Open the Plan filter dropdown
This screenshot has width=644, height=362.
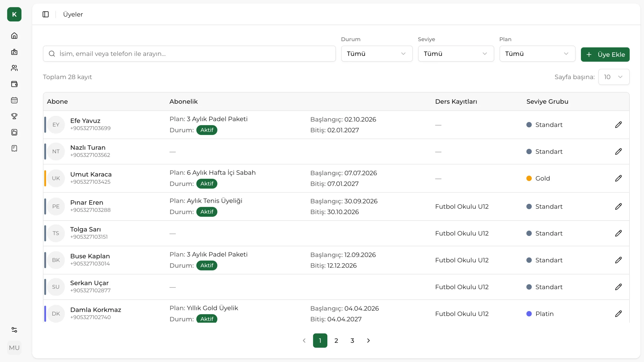[x=537, y=54]
